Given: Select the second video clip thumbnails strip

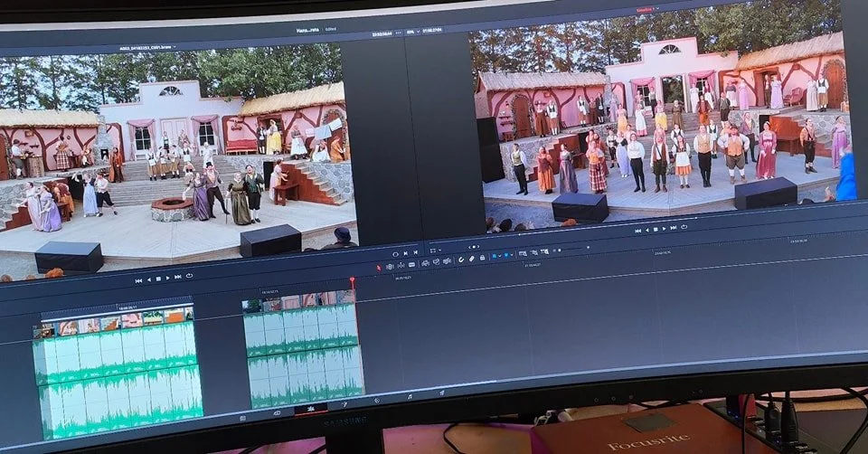Looking at the screenshot, I should click(298, 302).
